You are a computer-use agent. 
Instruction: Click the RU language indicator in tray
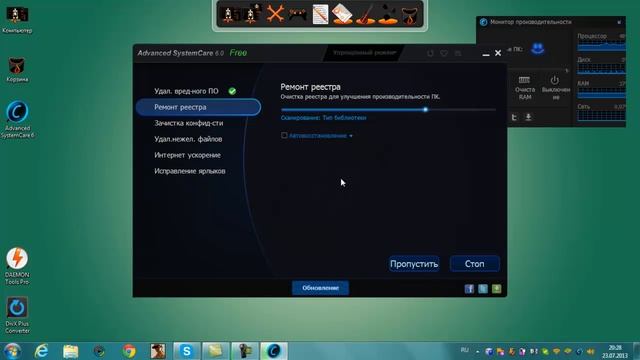[464, 350]
